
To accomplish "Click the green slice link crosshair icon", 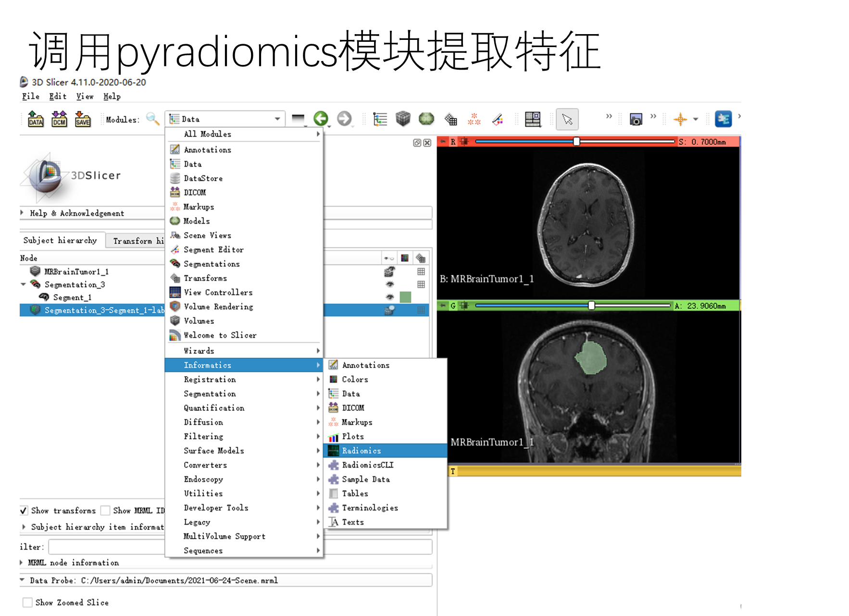I will (463, 306).
